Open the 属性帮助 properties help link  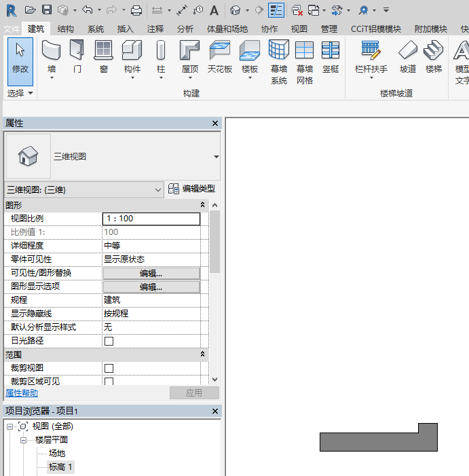point(22,393)
